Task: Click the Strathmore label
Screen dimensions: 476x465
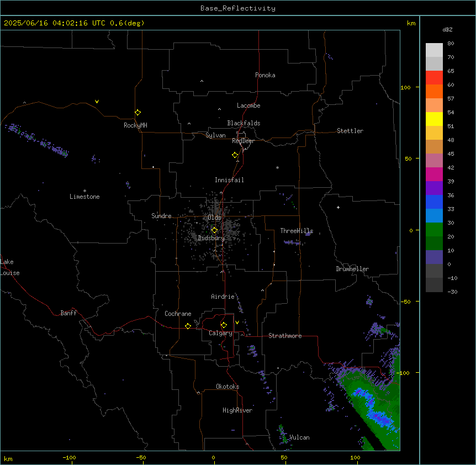Action: coord(285,336)
